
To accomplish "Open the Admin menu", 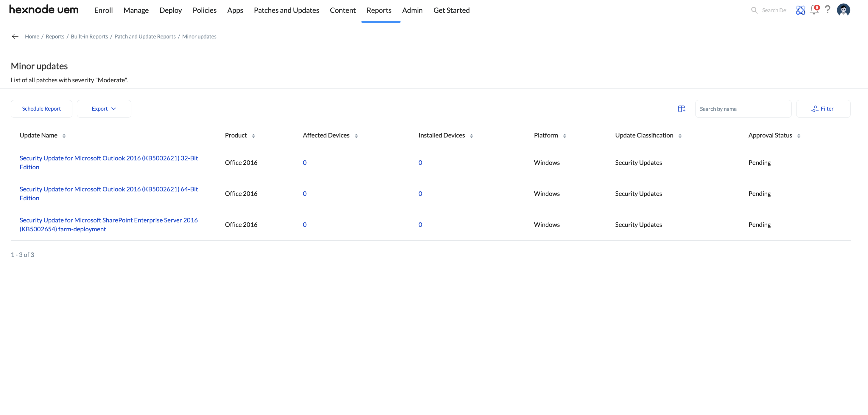I will tap(413, 10).
